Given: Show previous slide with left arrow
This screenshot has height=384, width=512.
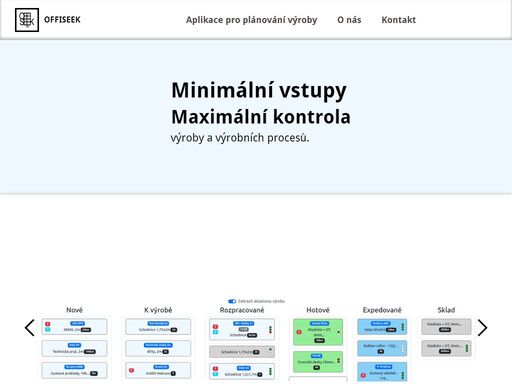Looking at the screenshot, I should point(30,328).
